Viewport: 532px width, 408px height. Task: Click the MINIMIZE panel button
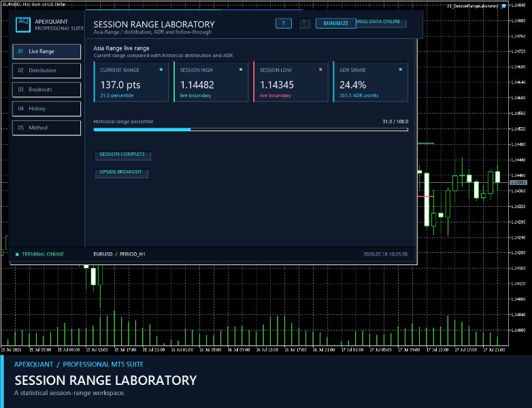pos(335,23)
